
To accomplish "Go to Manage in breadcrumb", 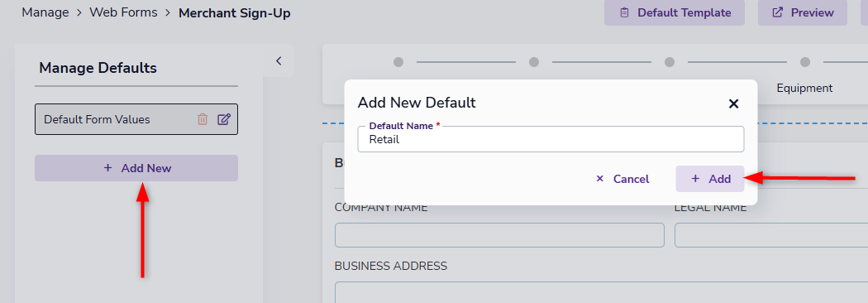I will [x=45, y=12].
